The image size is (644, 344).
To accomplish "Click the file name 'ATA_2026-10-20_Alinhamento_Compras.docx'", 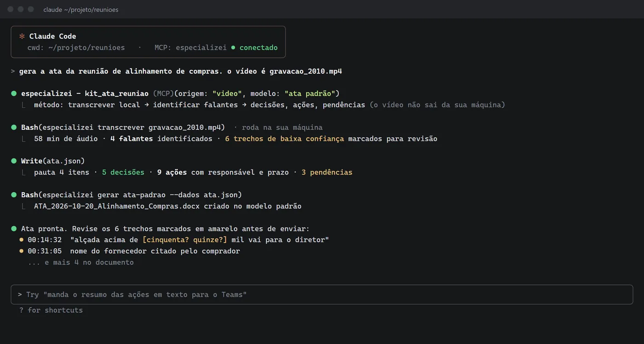I will point(117,206).
